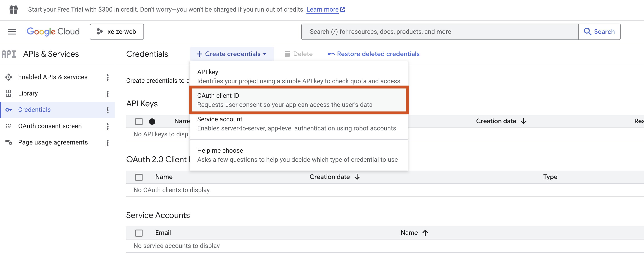Collapse the Create credentials dropdown
Viewport: 644px width, 274px height.
pyautogui.click(x=232, y=54)
